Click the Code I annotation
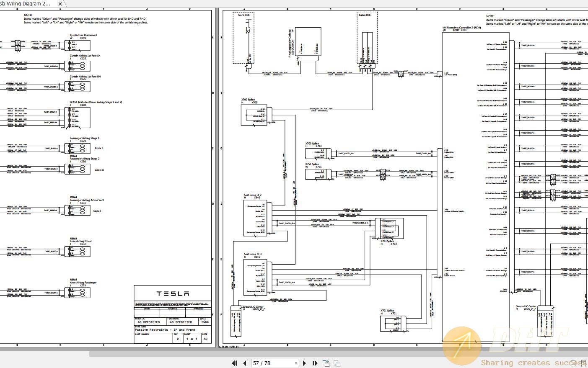The image size is (588, 368). [97, 211]
